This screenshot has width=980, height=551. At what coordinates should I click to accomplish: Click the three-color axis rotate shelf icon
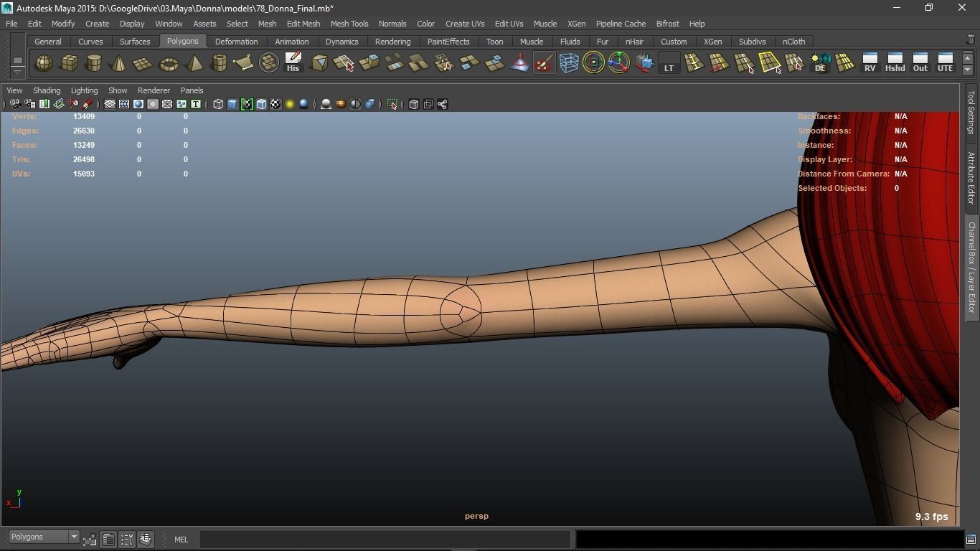click(618, 63)
